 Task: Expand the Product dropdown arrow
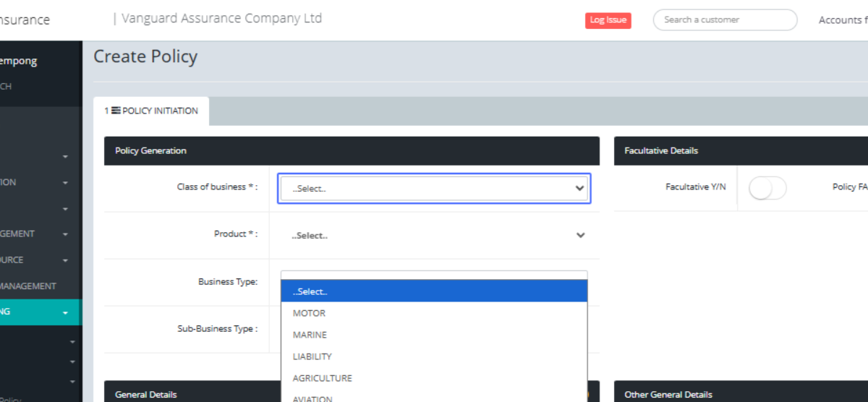579,236
